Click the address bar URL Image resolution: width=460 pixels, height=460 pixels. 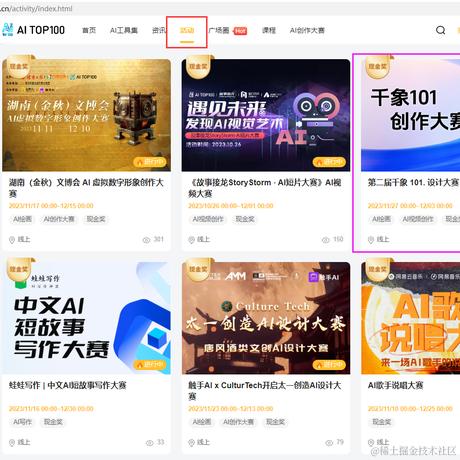36,9
